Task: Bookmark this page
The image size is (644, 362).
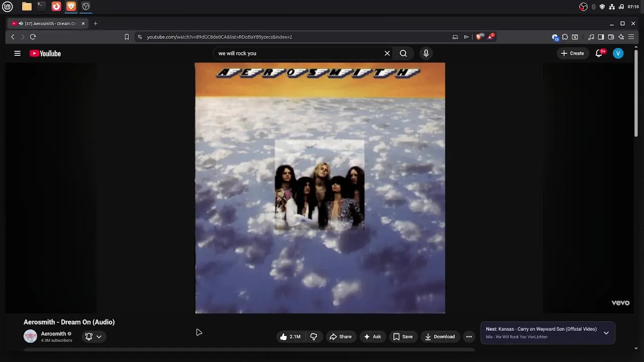Action: click(x=127, y=37)
